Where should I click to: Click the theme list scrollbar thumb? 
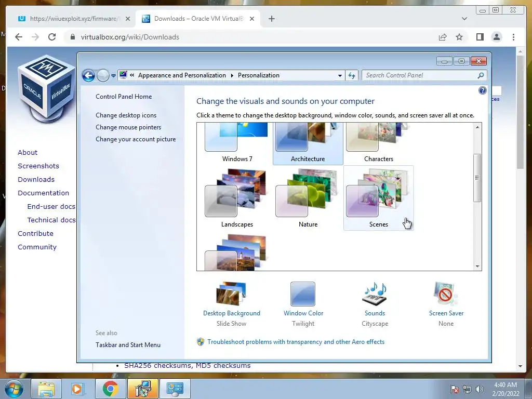pyautogui.click(x=477, y=178)
